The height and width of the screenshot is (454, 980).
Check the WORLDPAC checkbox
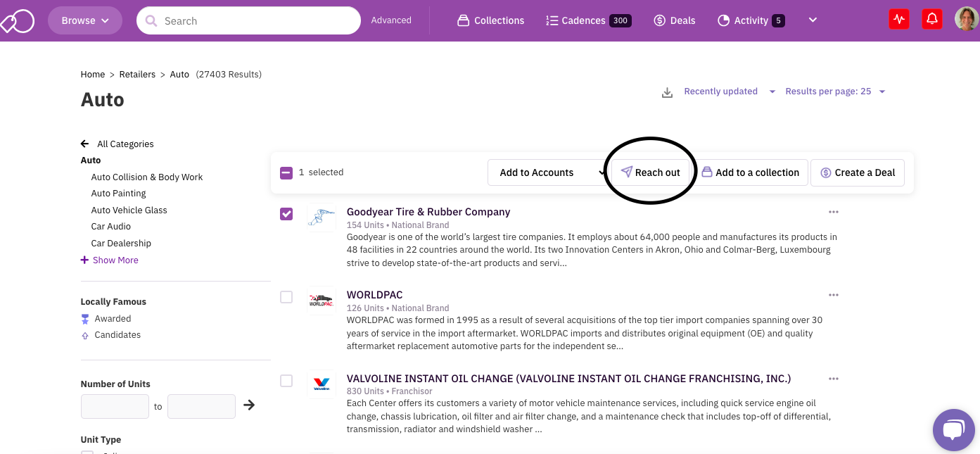(286, 297)
